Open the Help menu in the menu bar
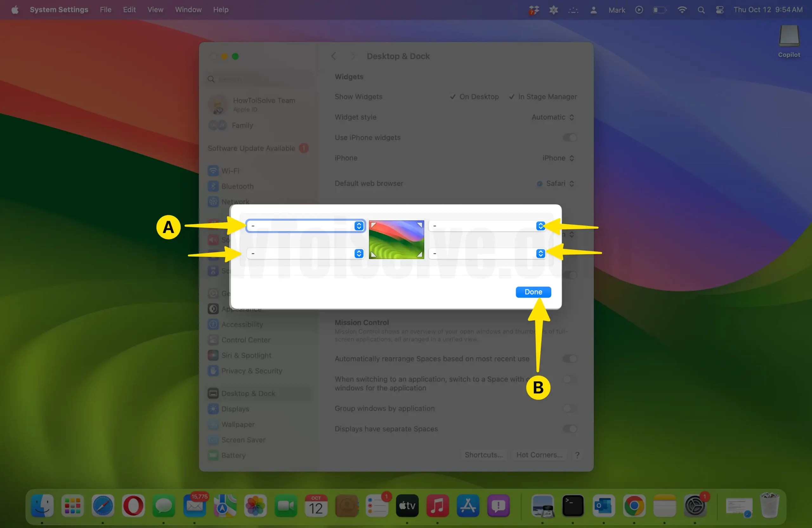812x528 pixels. coord(220,10)
